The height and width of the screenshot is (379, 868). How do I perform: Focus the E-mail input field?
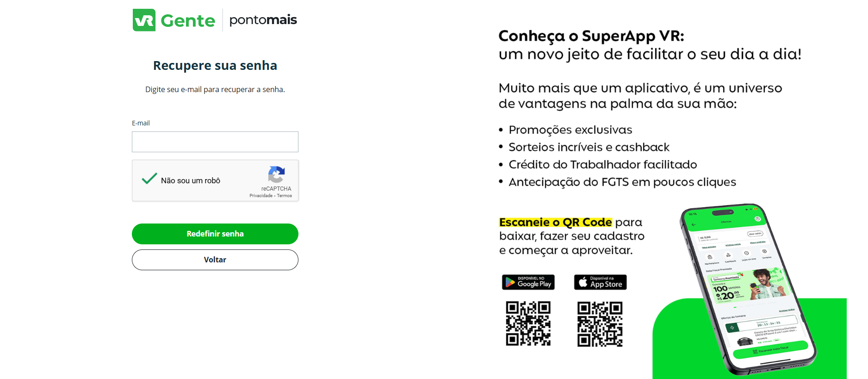[215, 142]
